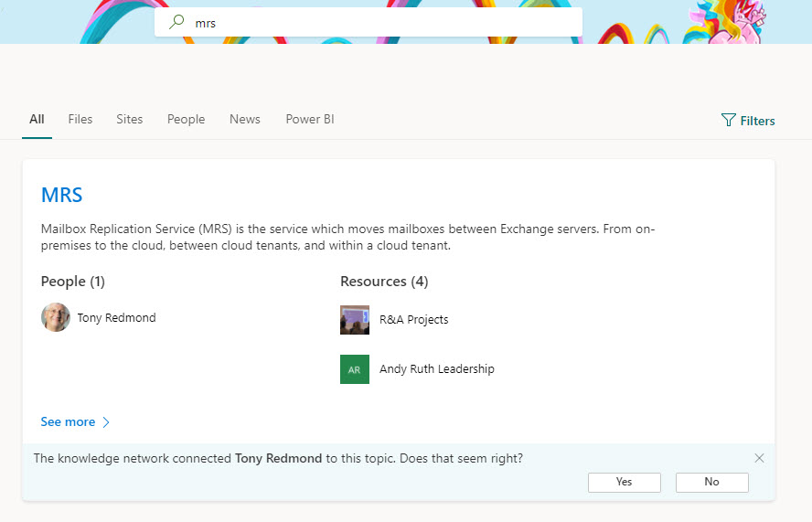Click the Mailbox Replication Service description text
Viewport: 812px width, 522px height.
[348, 237]
